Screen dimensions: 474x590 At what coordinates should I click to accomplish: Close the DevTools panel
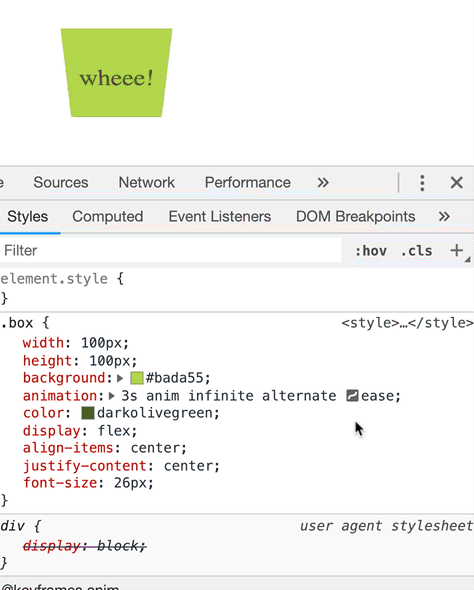tap(457, 183)
